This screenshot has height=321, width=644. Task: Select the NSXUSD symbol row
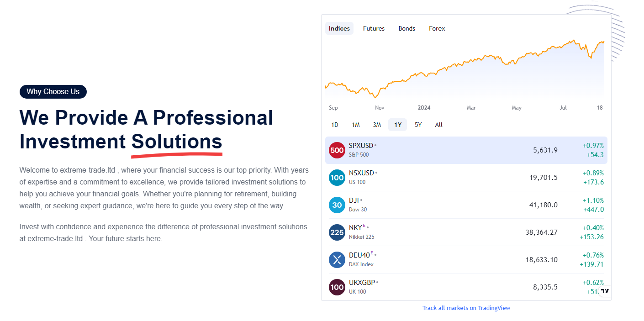pos(466,178)
